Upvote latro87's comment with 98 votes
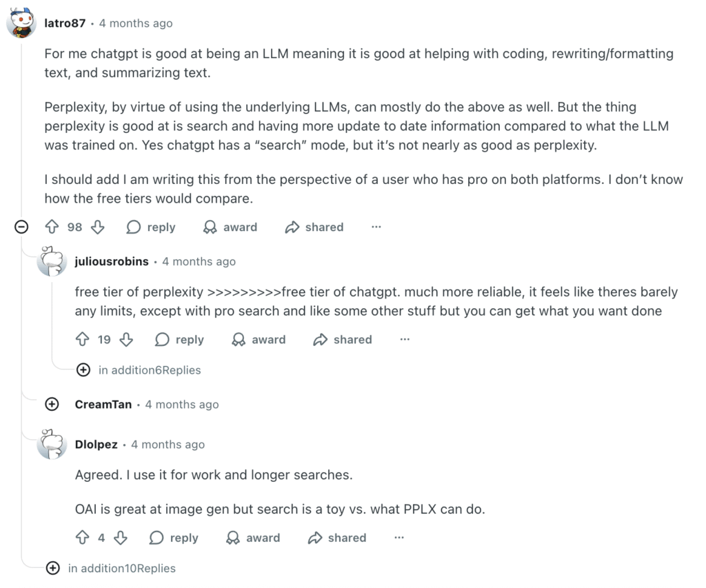Viewport: 706px width, 588px height. (52, 227)
